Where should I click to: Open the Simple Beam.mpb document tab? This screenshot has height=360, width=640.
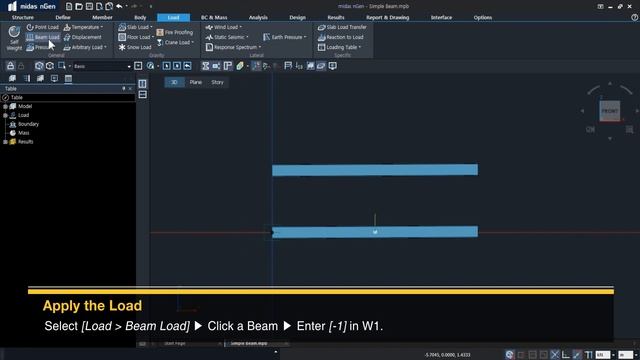[249, 344]
